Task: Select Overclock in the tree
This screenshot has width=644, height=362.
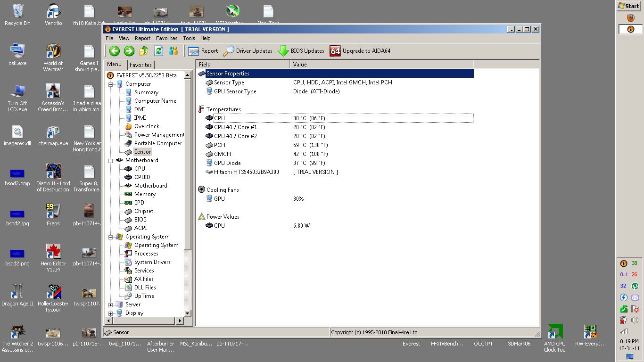Action: pyautogui.click(x=147, y=126)
